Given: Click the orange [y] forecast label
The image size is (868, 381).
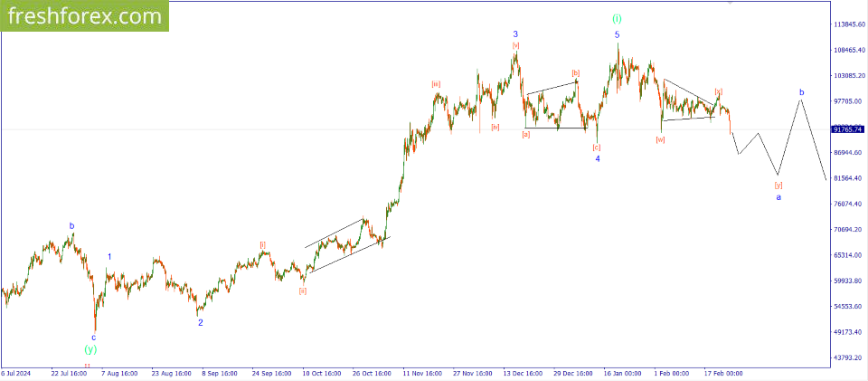Looking at the screenshot, I should 778,185.
